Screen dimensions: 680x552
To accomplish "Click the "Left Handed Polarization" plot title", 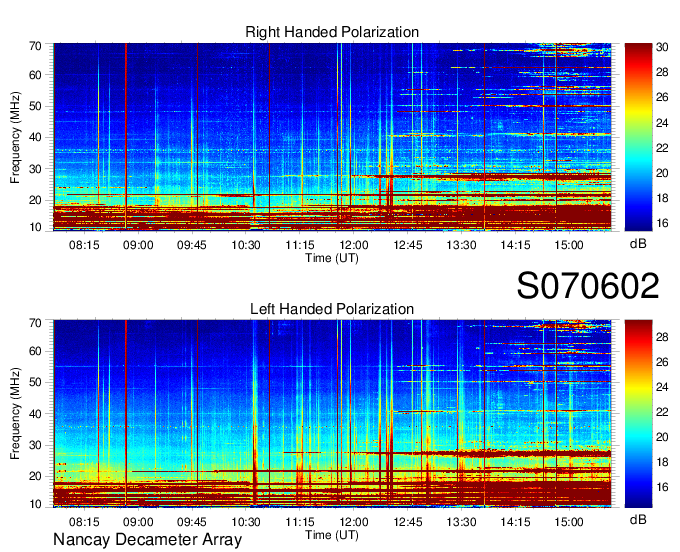I will [x=332, y=309].
